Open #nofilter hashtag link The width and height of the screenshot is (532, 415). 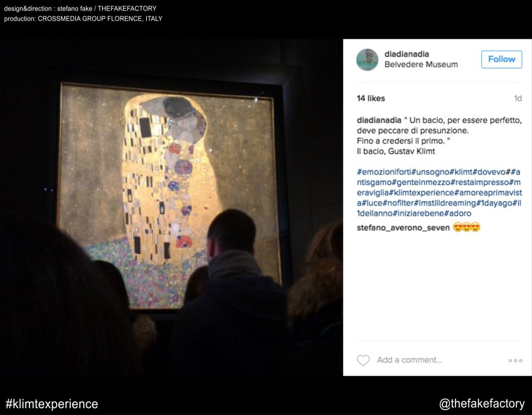(x=398, y=203)
